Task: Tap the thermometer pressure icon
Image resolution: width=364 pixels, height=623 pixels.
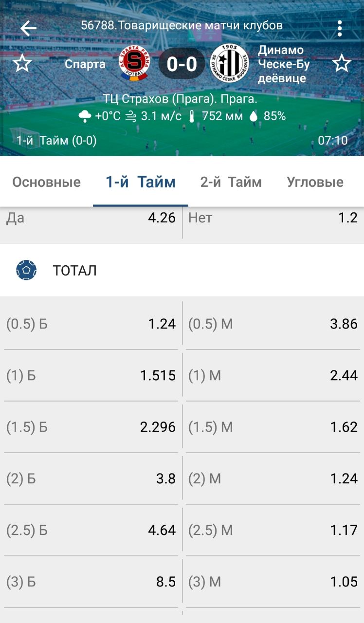Action: click(192, 116)
